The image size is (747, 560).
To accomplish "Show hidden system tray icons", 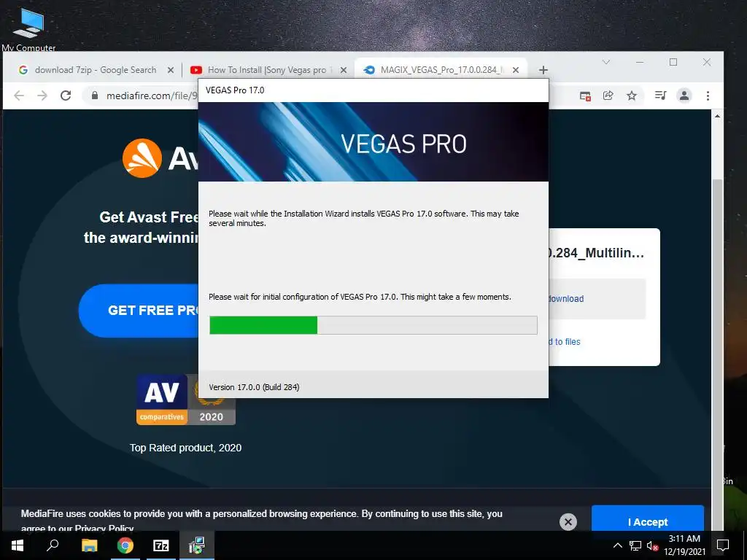I will point(617,545).
